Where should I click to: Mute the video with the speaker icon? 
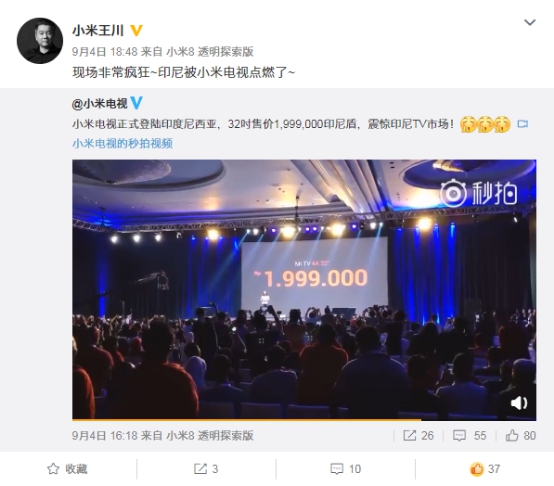519,403
